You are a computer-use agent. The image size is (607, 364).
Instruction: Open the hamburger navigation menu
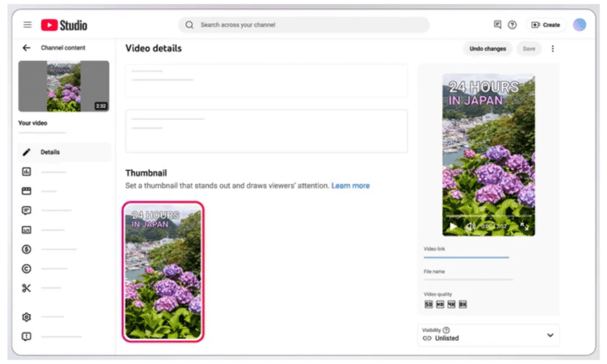pyautogui.click(x=27, y=25)
